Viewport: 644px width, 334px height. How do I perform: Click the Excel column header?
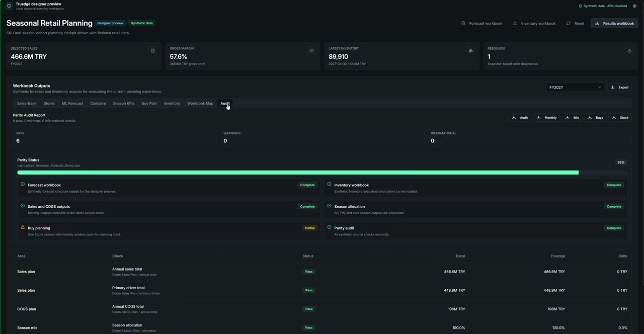tap(460, 256)
